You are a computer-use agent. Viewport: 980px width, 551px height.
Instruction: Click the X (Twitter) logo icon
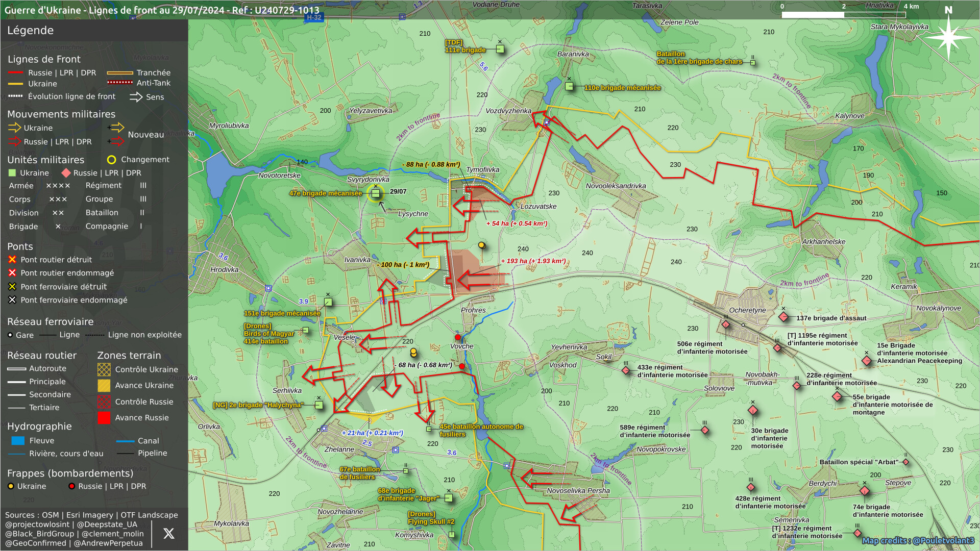[x=168, y=534]
